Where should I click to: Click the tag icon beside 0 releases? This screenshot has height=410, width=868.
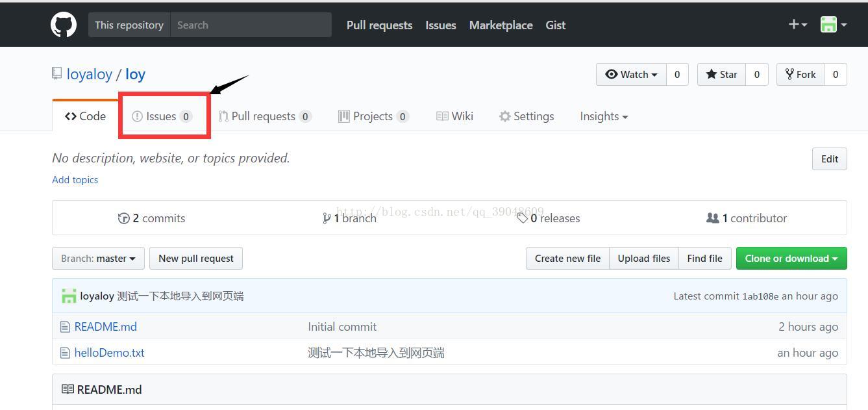click(522, 218)
